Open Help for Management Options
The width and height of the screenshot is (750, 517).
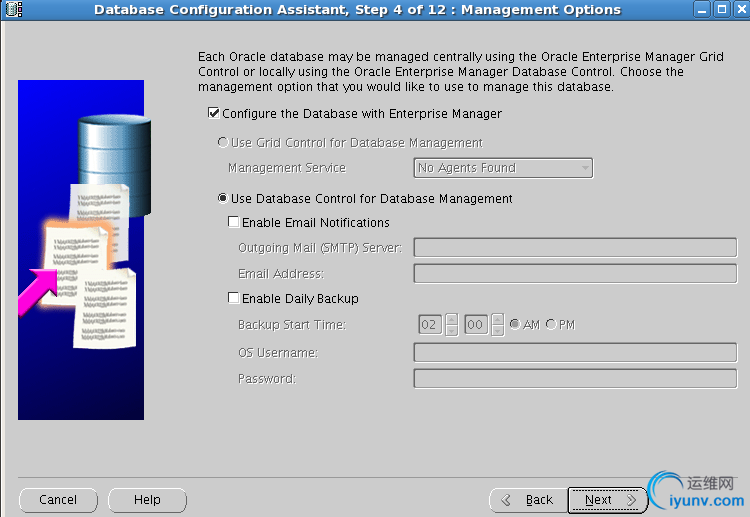coord(147,500)
